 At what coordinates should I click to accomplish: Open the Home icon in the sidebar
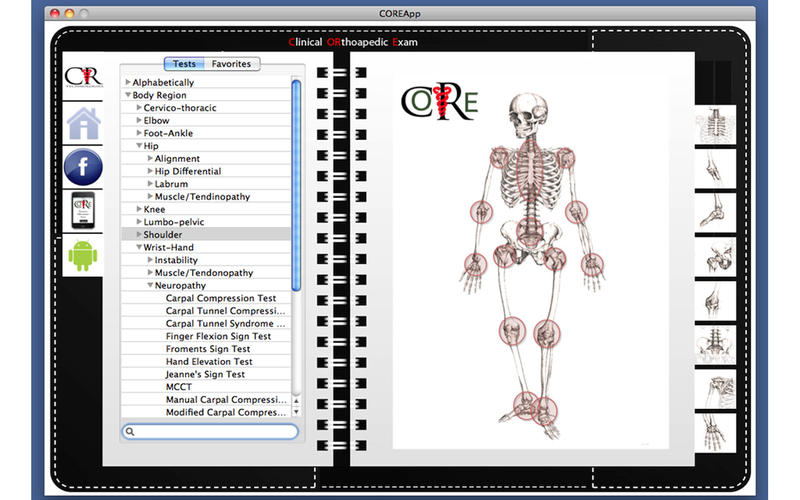(83, 124)
